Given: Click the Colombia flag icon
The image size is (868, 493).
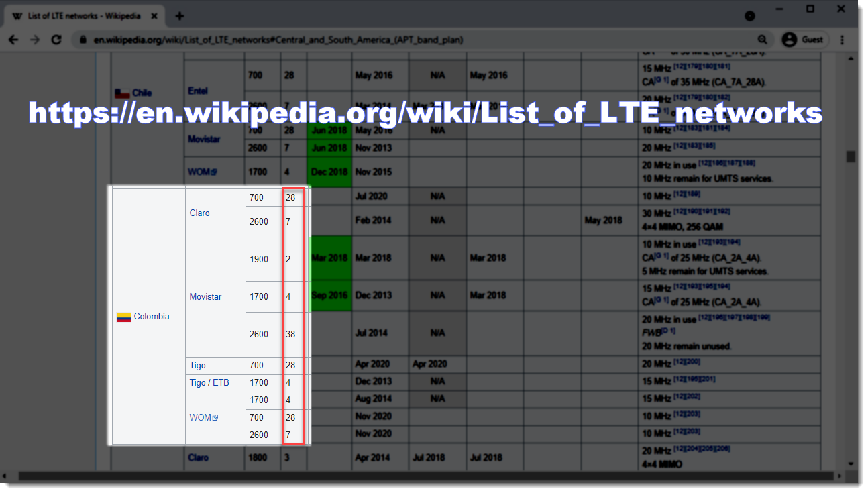Looking at the screenshot, I should [123, 317].
